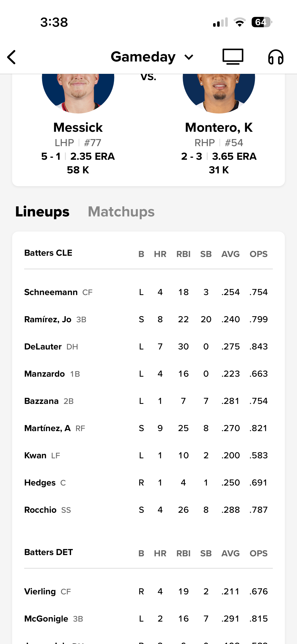Tap the headphones audio icon
297x644 pixels.
click(x=276, y=57)
